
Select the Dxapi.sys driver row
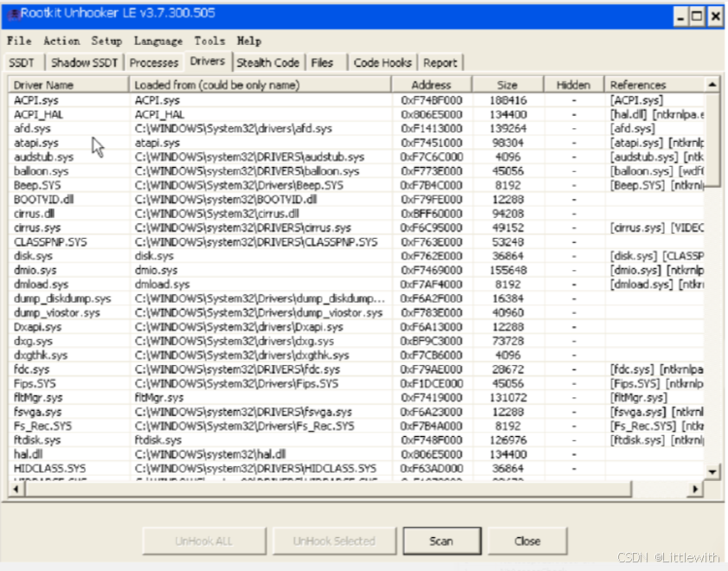(356, 327)
